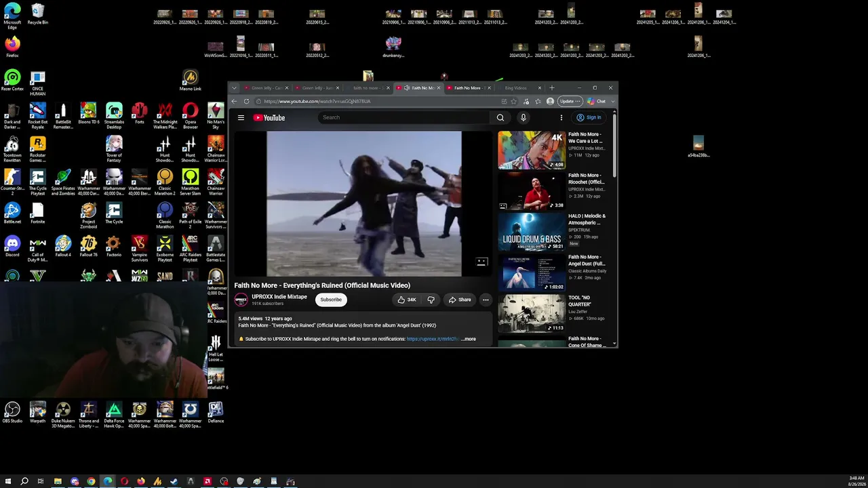Click the YouTube search magnifier button
The width and height of the screenshot is (868, 488).
pos(500,117)
